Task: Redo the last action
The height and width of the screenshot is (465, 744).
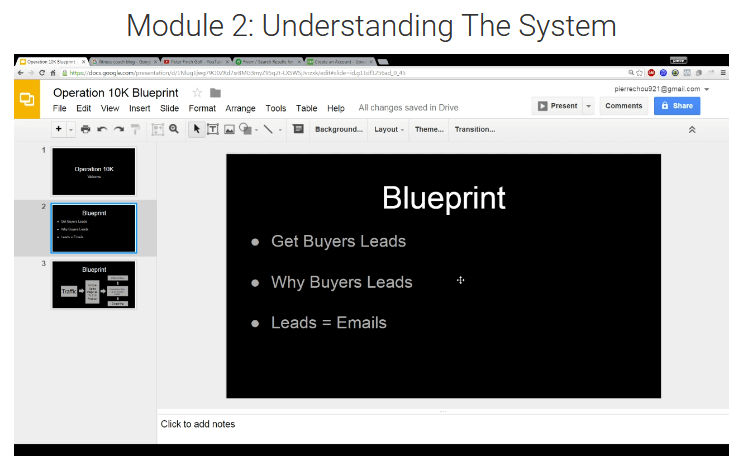Action: click(x=119, y=129)
